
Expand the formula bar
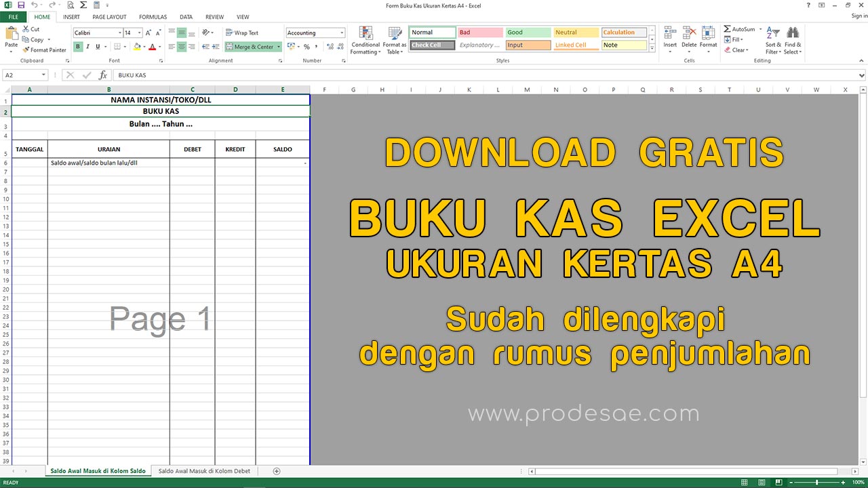pos(862,75)
